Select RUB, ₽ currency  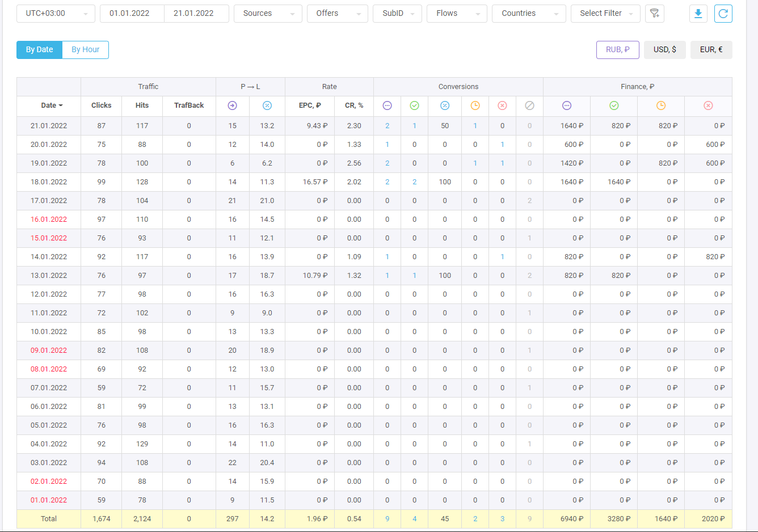(x=617, y=50)
